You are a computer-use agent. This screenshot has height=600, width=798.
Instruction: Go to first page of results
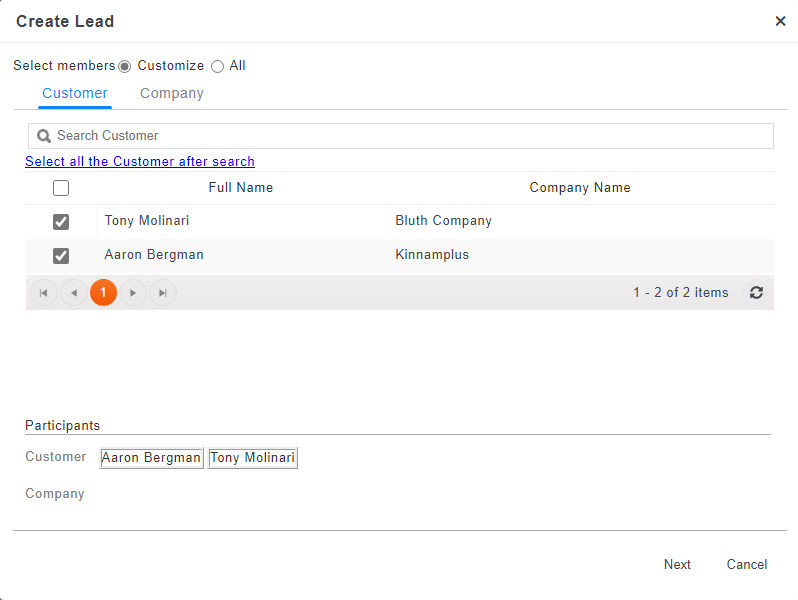(x=44, y=293)
